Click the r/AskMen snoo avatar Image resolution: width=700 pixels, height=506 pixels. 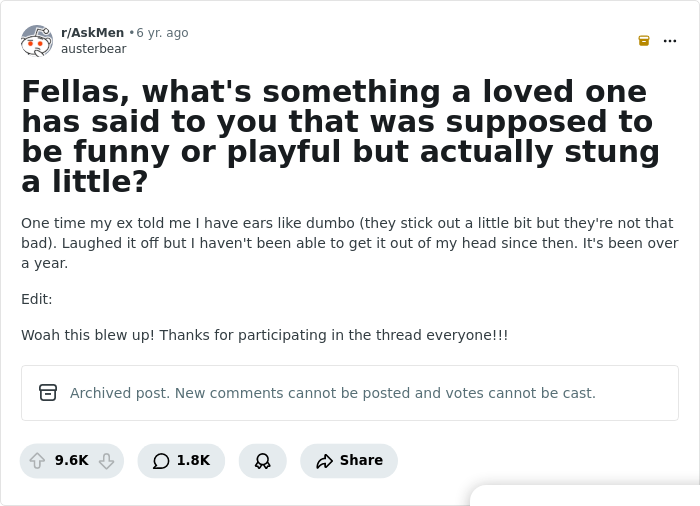tap(37, 41)
